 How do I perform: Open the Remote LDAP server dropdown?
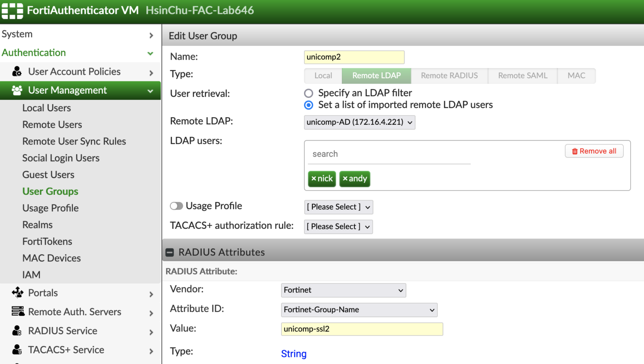[x=359, y=122]
